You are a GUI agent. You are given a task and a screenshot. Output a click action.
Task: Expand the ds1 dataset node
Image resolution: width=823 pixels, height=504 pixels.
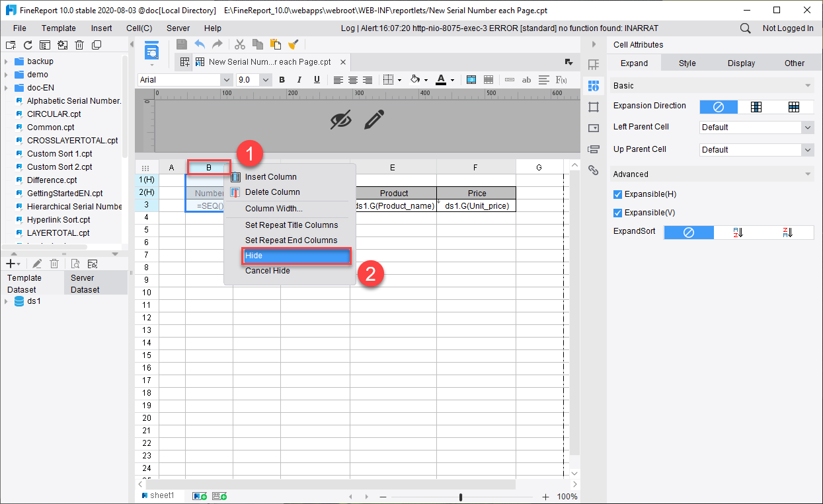(6, 301)
